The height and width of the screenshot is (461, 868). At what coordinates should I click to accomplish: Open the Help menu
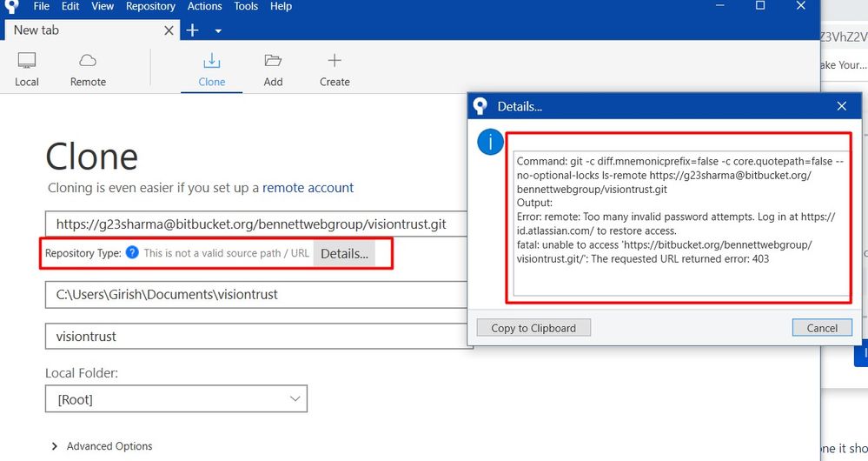(x=281, y=7)
